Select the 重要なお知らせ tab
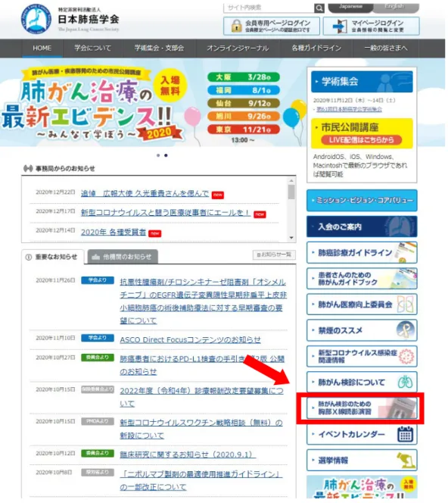Screen dimensions: 448x503 click(x=53, y=257)
